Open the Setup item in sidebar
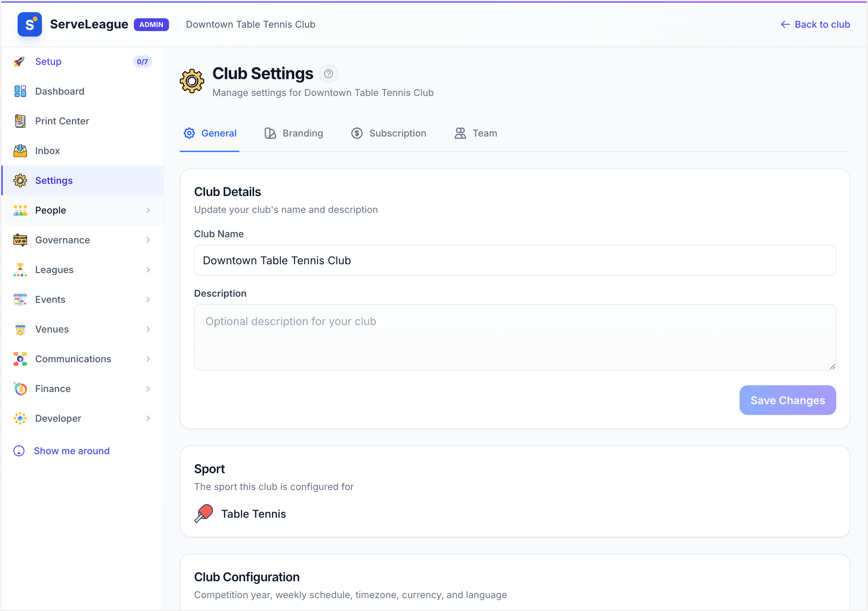The image size is (868, 611). (82, 62)
